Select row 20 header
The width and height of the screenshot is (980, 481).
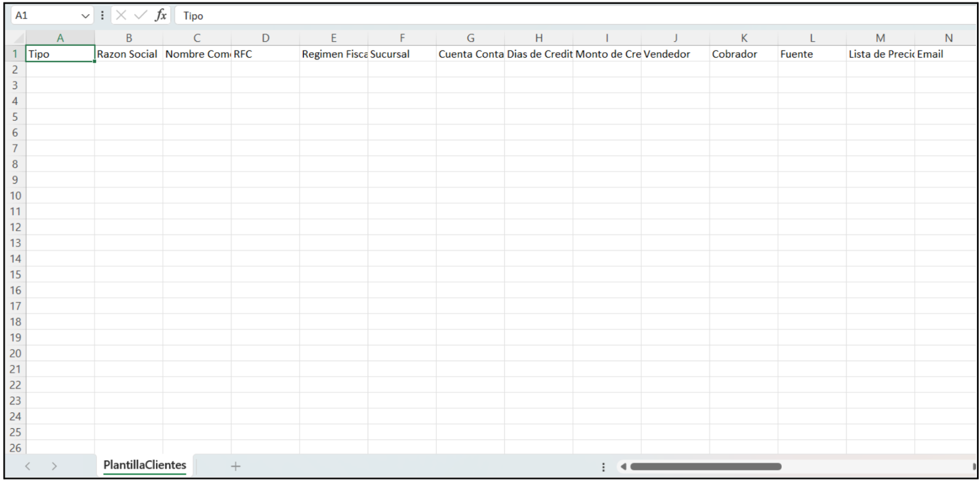point(15,354)
